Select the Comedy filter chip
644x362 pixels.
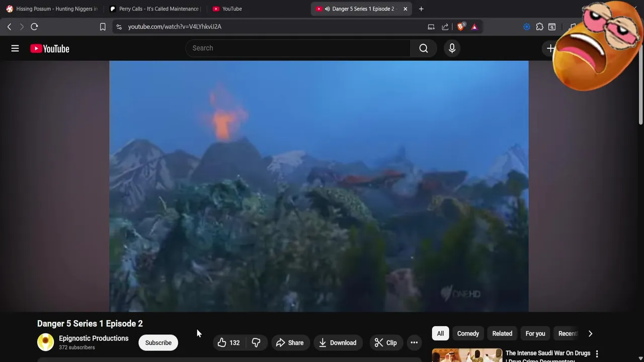(x=468, y=333)
